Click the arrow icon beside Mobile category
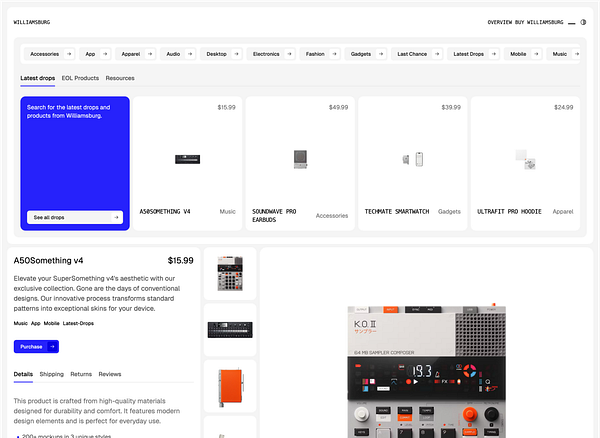Image resolution: width=600 pixels, height=438 pixels. tap(536, 54)
